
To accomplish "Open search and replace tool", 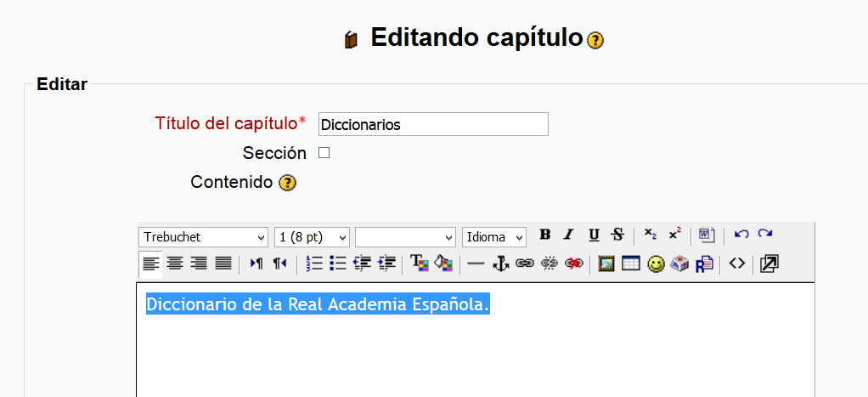I will (704, 264).
